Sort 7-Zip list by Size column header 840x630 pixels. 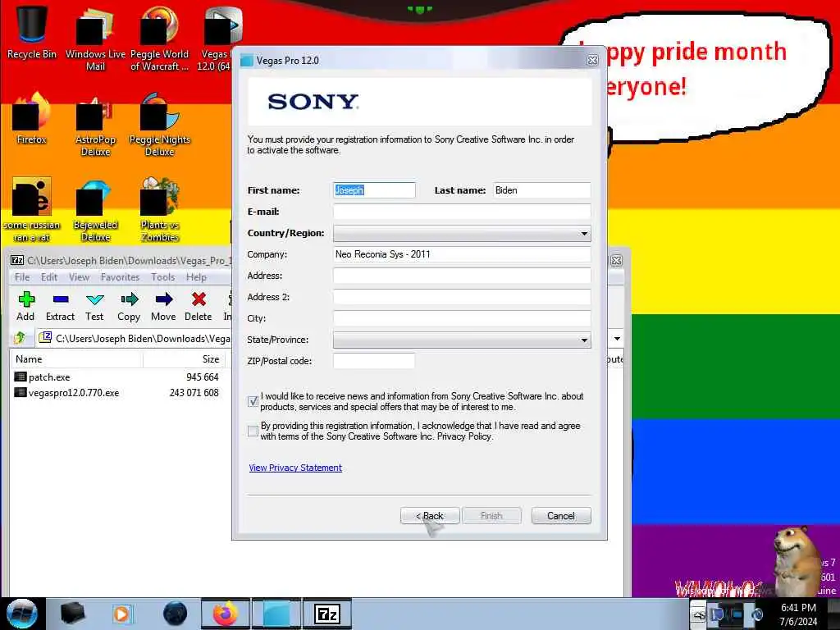coord(184,359)
